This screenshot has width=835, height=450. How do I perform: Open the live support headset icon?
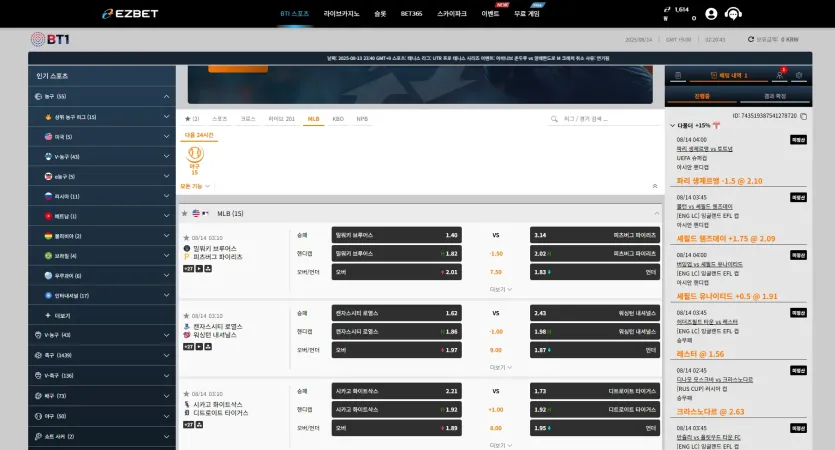pos(733,14)
